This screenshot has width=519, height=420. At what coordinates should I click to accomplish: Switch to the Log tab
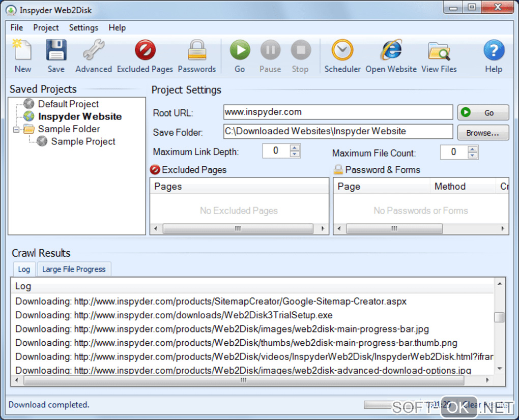pyautogui.click(x=24, y=269)
